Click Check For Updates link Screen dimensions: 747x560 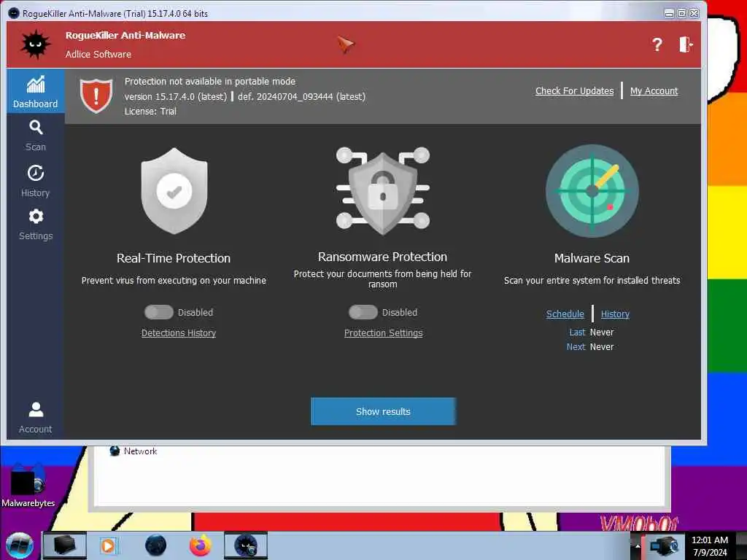575,90
